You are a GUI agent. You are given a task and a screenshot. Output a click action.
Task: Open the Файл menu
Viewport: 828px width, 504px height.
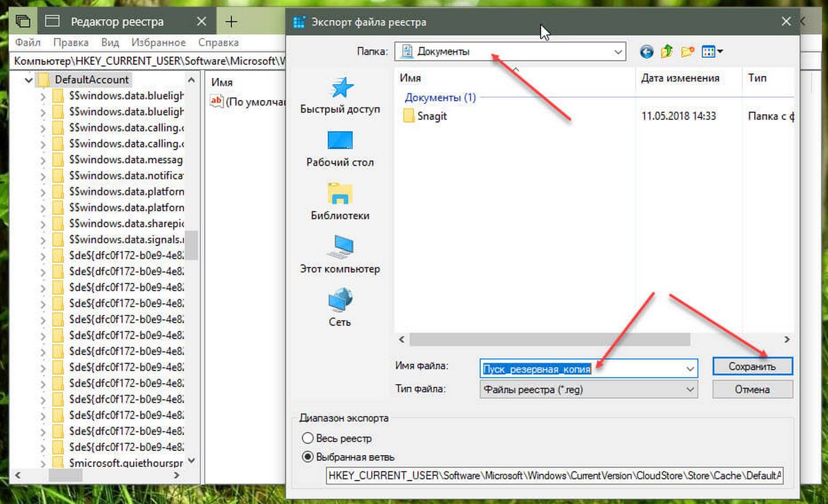coord(28,43)
